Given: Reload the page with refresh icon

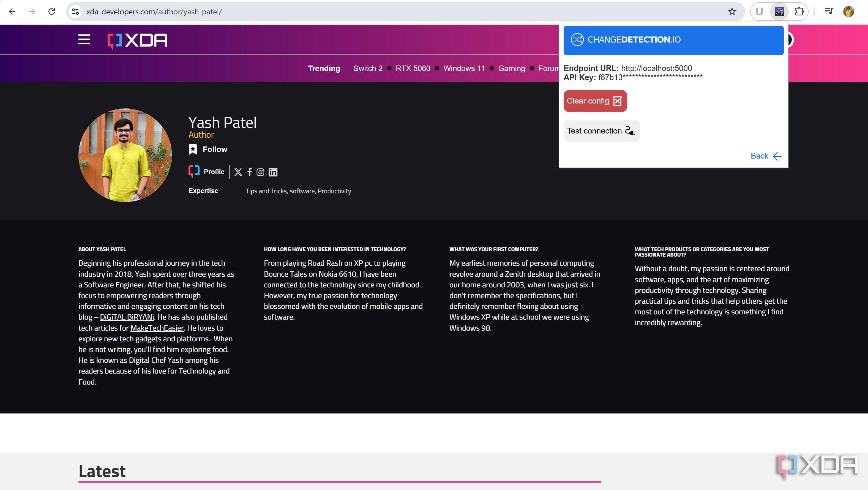Looking at the screenshot, I should [x=51, y=12].
